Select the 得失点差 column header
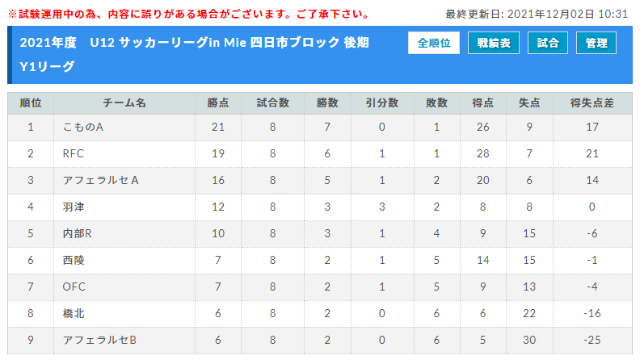The image size is (640, 364). pos(592,103)
